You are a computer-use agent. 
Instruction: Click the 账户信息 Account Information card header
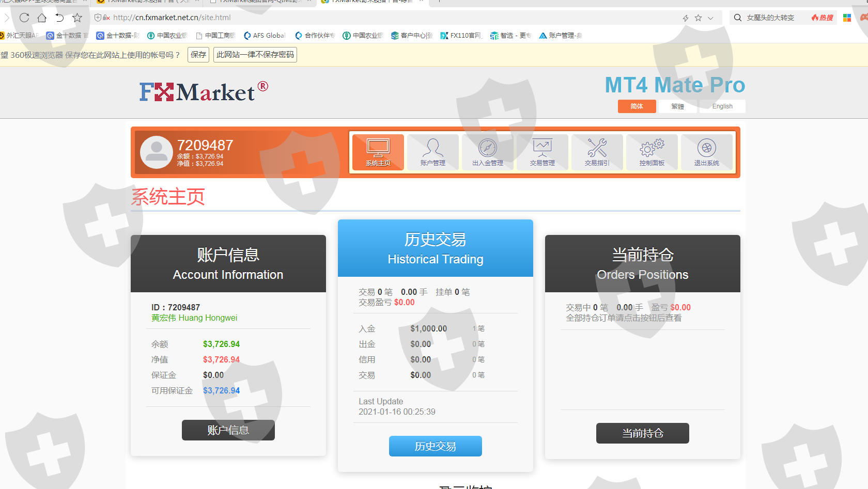228,264
